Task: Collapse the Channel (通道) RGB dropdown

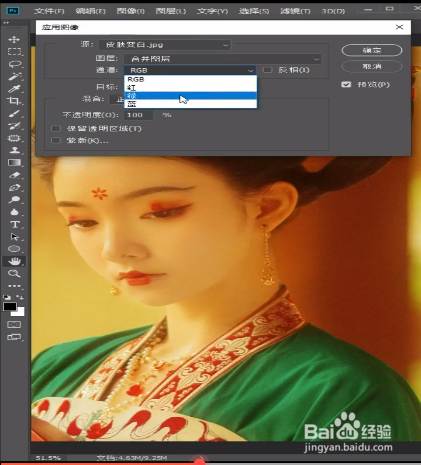Action: (x=190, y=70)
